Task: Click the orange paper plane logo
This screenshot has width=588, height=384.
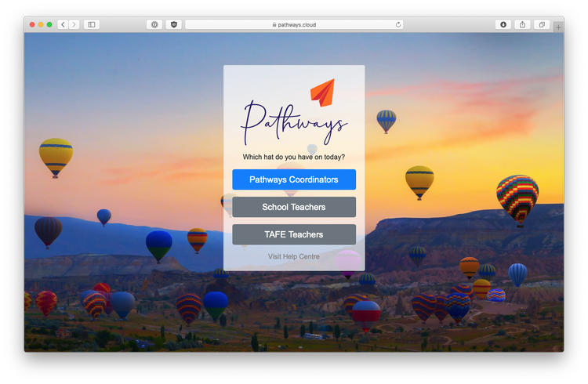Action: coord(322,92)
